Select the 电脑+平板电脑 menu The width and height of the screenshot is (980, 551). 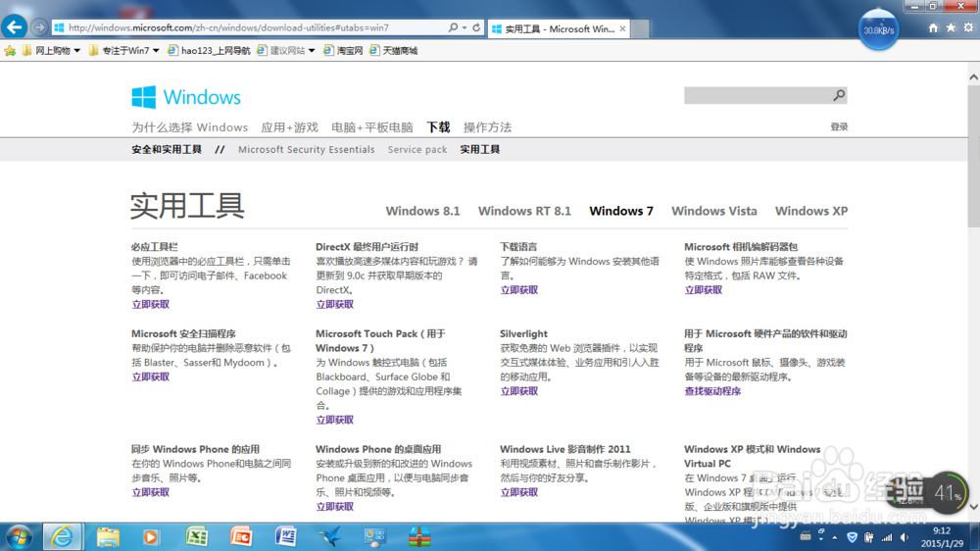(371, 126)
